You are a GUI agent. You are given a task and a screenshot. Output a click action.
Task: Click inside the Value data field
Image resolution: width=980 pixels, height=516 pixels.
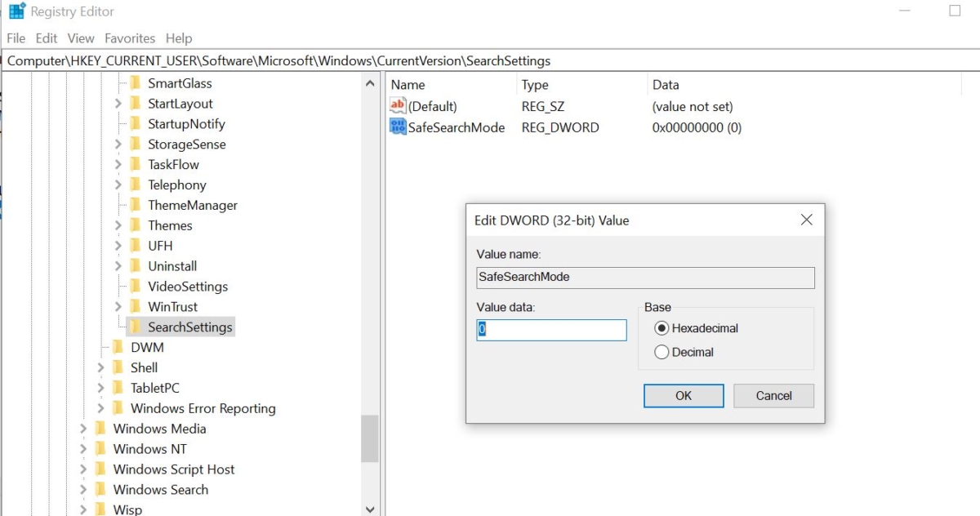tap(550, 330)
